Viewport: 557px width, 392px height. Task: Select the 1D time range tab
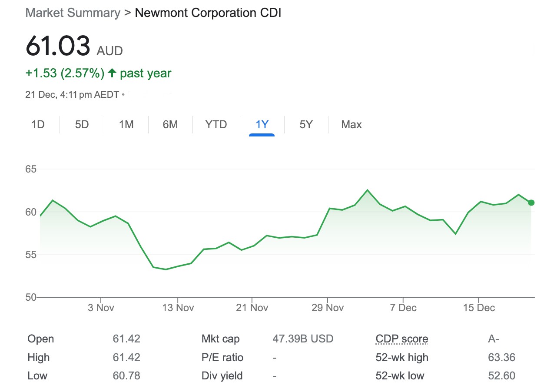point(38,125)
